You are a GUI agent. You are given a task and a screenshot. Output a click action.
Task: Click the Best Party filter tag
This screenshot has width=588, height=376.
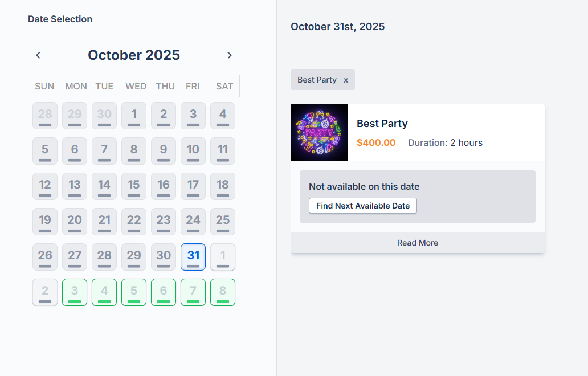point(317,80)
